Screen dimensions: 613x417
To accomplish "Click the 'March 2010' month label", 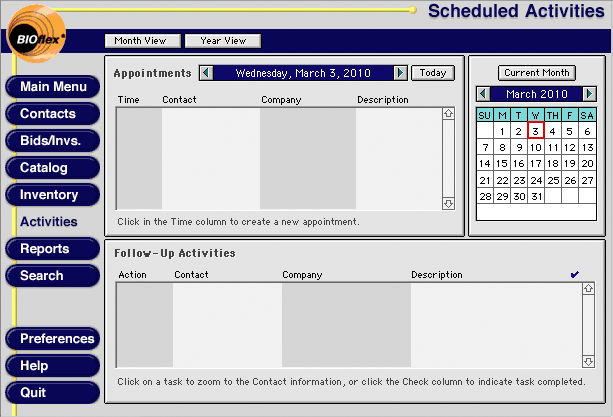I will [537, 94].
